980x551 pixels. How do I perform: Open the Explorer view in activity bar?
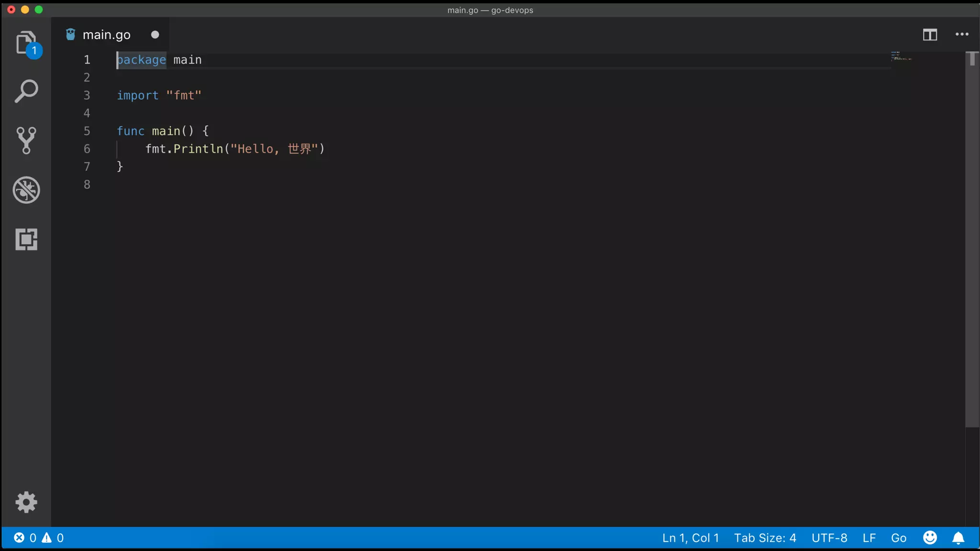pos(26,43)
